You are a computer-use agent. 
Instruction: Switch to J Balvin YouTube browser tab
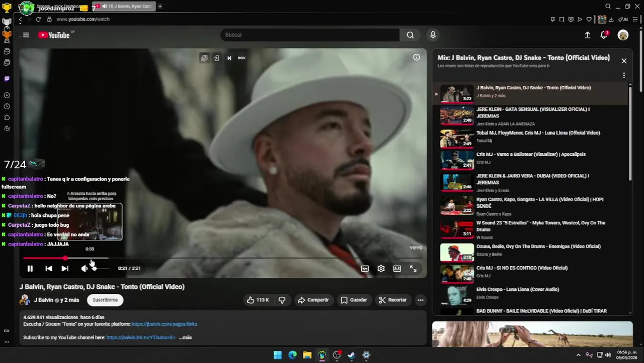(x=125, y=6)
